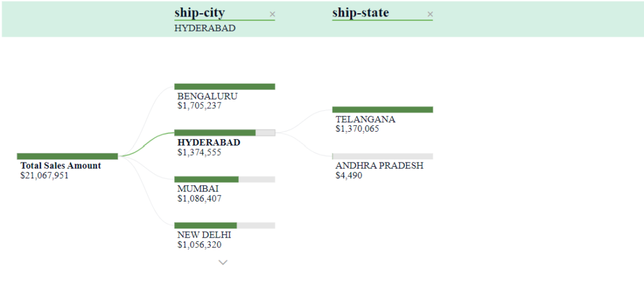Select the BENGALURU node bar
The height and width of the screenshot is (291, 644).
pos(225,86)
